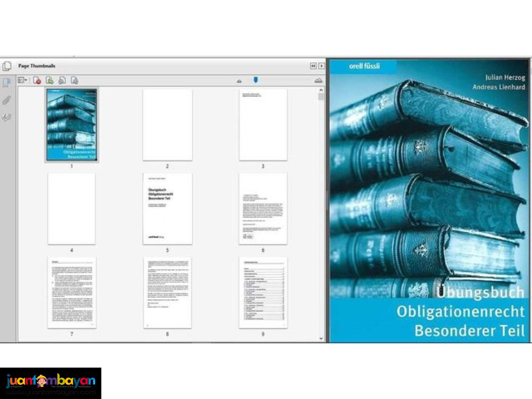
Task: Click the page number 5 label
Action: click(167, 250)
